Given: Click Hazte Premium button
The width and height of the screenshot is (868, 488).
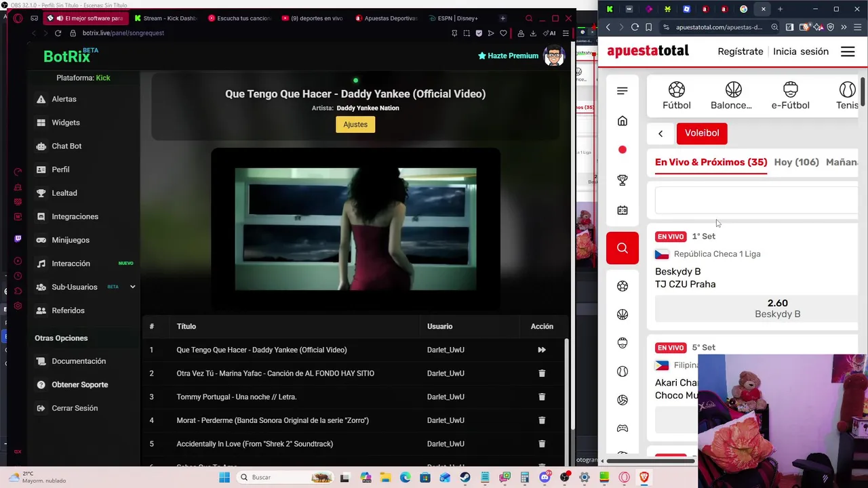Looking at the screenshot, I should [x=508, y=56].
